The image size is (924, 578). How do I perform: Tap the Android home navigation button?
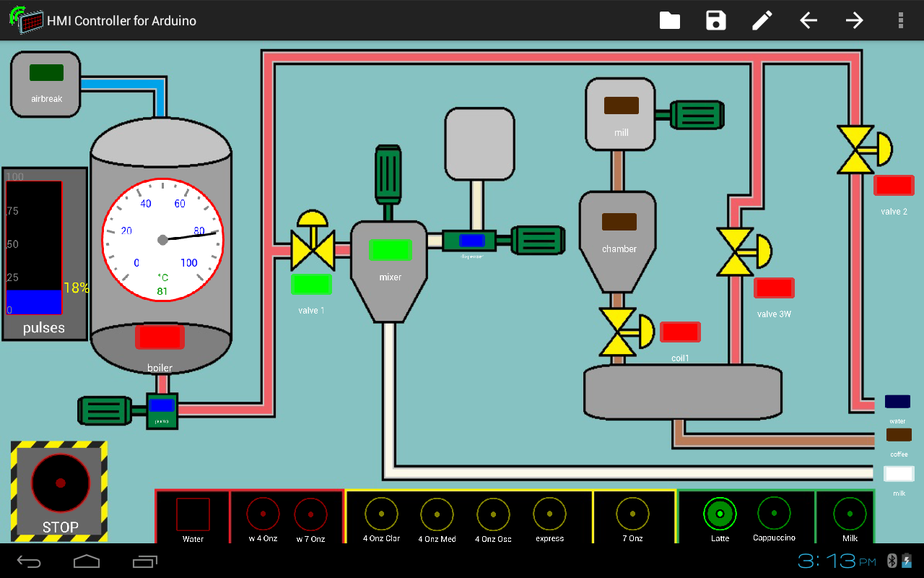click(x=87, y=561)
